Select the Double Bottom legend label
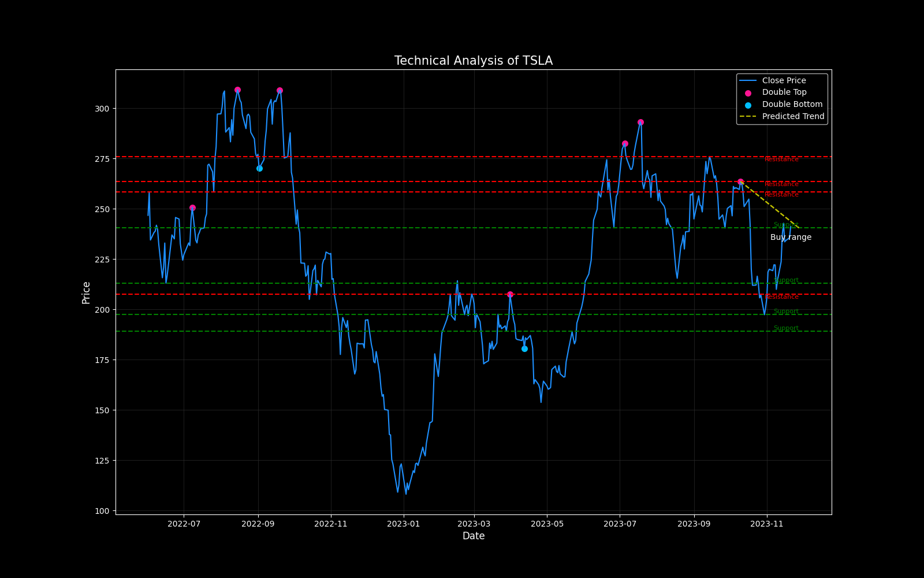The image size is (924, 578). [x=792, y=105]
